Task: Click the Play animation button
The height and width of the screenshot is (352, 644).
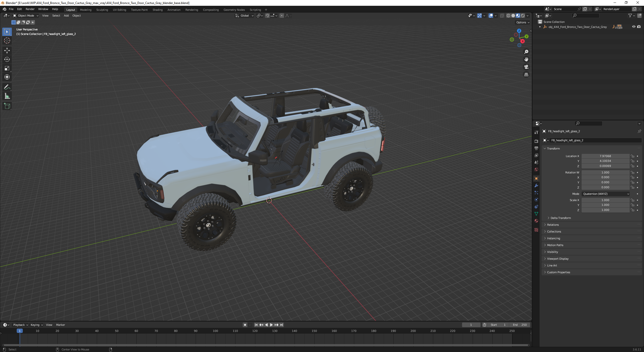Action: (271, 325)
